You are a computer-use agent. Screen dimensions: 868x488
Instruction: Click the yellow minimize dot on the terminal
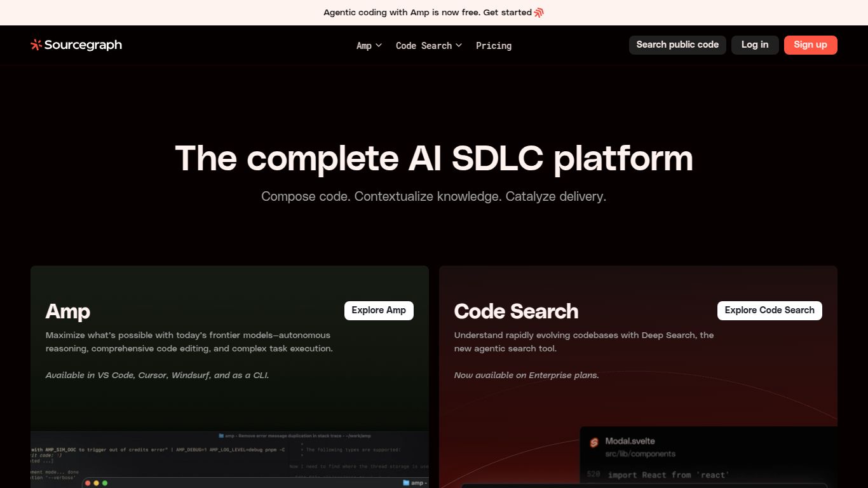click(x=96, y=483)
